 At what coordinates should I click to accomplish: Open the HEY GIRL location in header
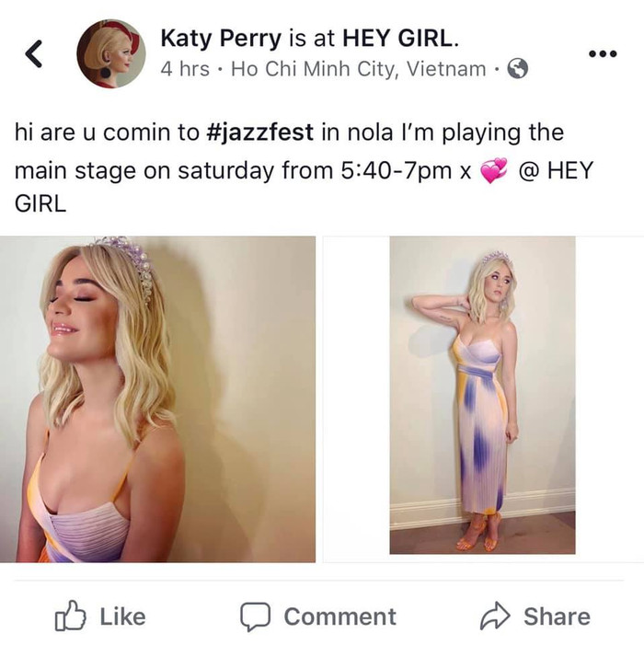click(x=398, y=39)
